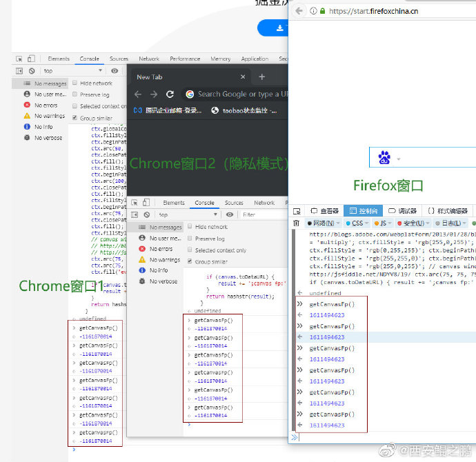
Task: Clear Firefox console with trash icon
Action: (296, 223)
